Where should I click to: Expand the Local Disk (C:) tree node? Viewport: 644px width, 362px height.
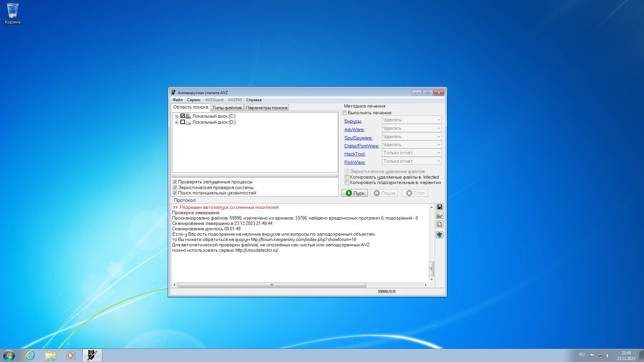pos(176,116)
